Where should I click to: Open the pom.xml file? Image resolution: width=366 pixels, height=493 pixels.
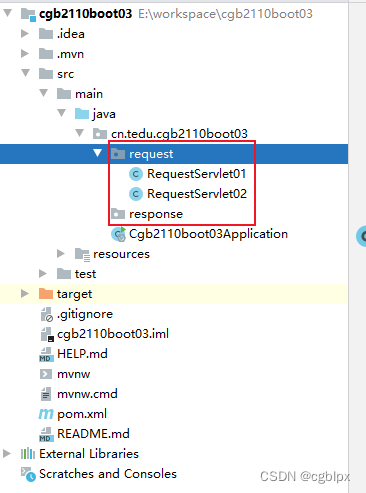82,414
